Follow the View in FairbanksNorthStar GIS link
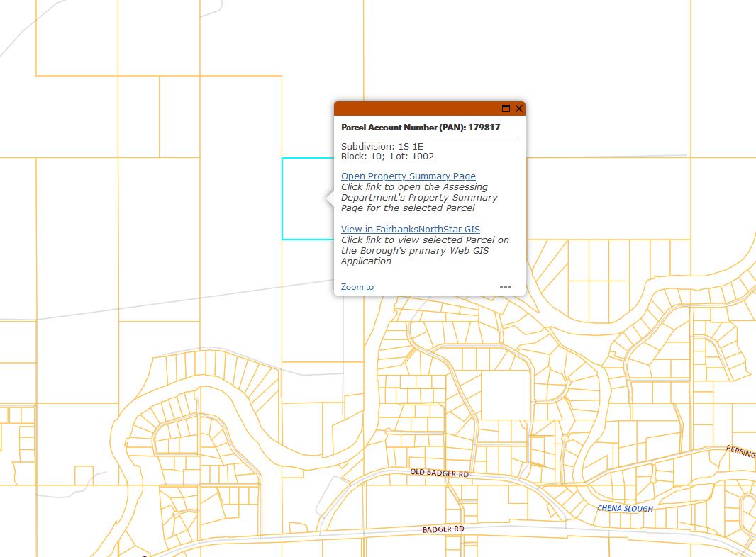756x557 pixels. click(410, 230)
